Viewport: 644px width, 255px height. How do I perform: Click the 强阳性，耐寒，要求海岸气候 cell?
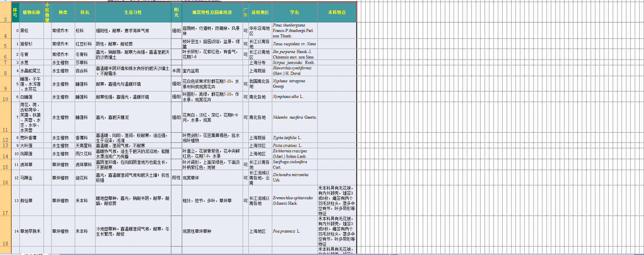133,31
